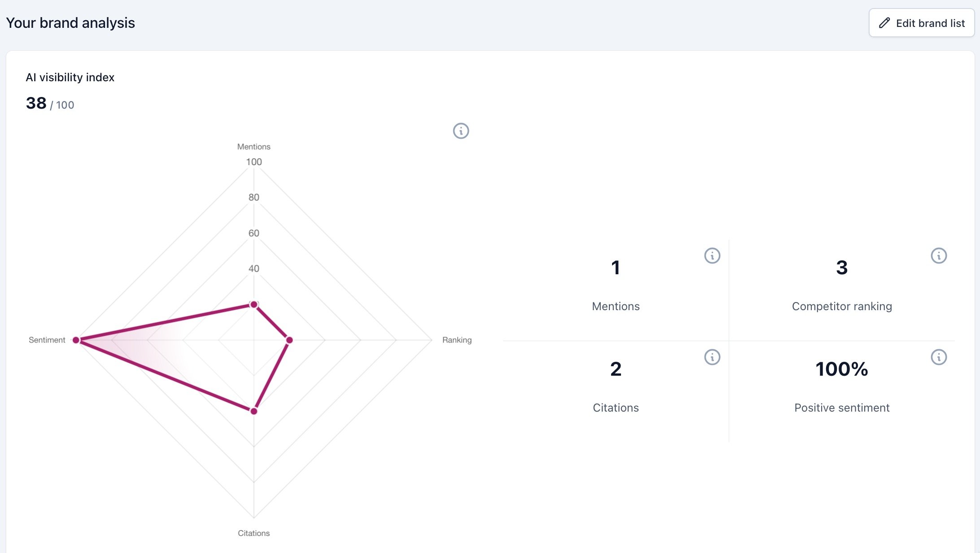Open the info icon in the Mentions card
This screenshot has height=553, width=980.
pyautogui.click(x=712, y=256)
